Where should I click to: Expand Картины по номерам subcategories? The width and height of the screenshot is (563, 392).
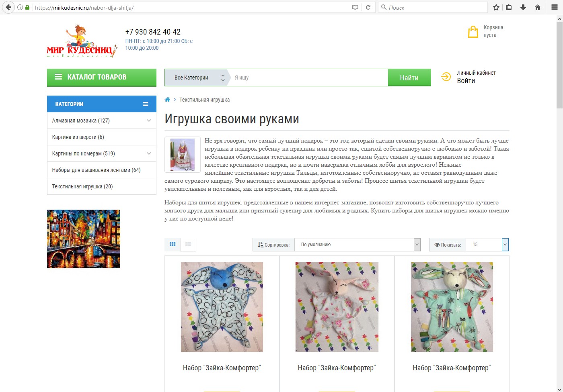tap(149, 153)
